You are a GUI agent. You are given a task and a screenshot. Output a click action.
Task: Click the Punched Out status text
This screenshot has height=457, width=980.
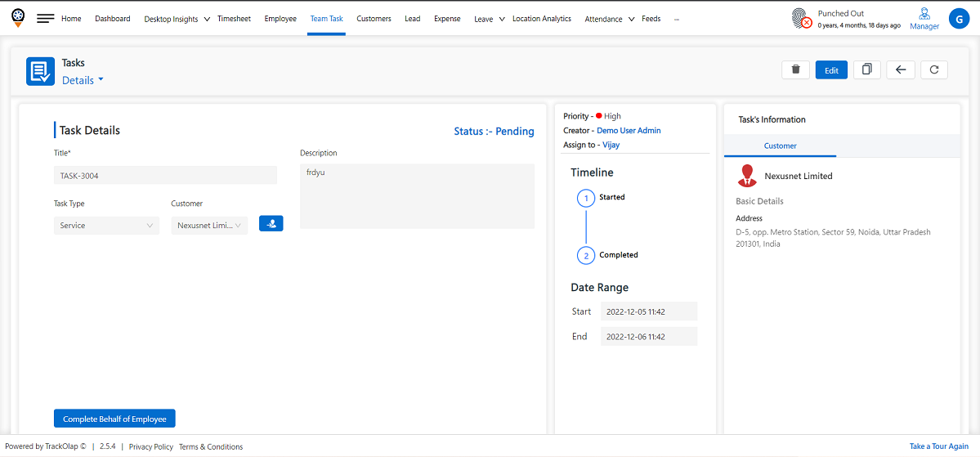point(841,13)
